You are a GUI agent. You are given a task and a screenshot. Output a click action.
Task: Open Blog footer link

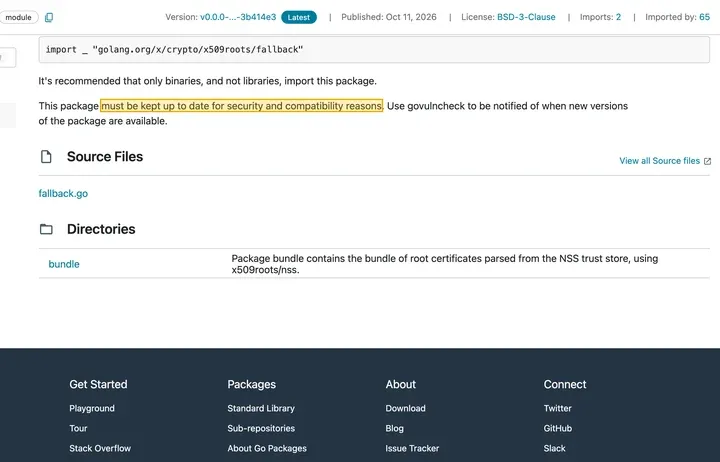click(x=394, y=428)
